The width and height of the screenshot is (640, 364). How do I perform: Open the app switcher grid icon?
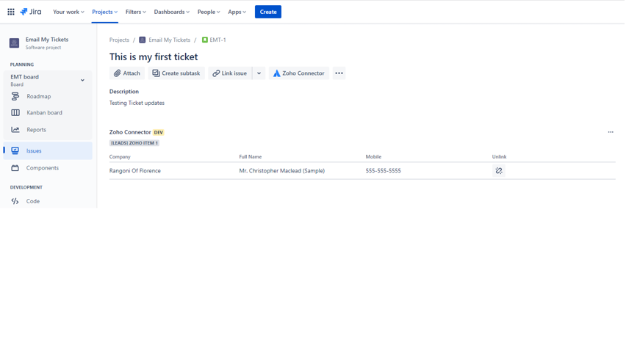11,12
